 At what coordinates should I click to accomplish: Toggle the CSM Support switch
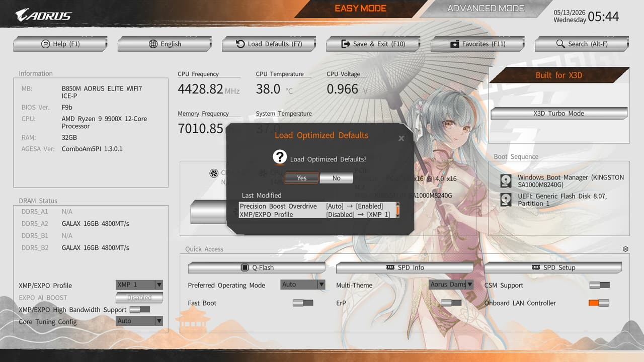coord(599,285)
